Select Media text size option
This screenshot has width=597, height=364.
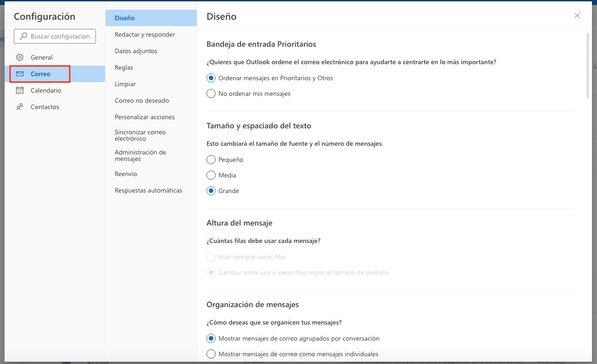pyautogui.click(x=211, y=175)
